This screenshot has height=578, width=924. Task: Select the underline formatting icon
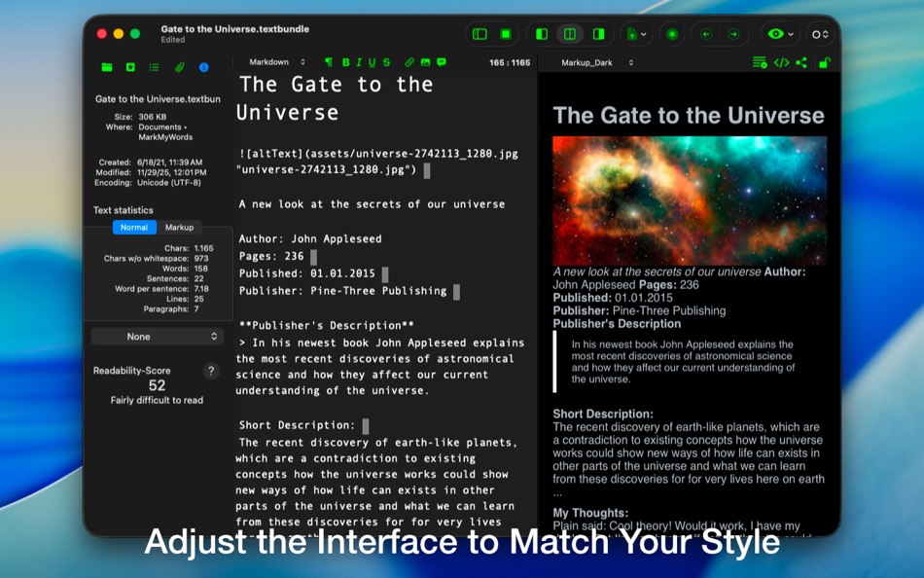click(x=373, y=61)
